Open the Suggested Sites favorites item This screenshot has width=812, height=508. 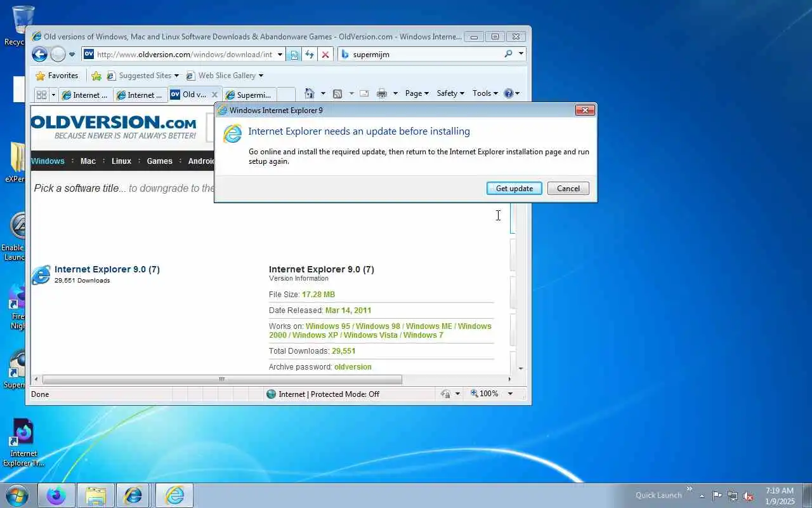[143, 76]
